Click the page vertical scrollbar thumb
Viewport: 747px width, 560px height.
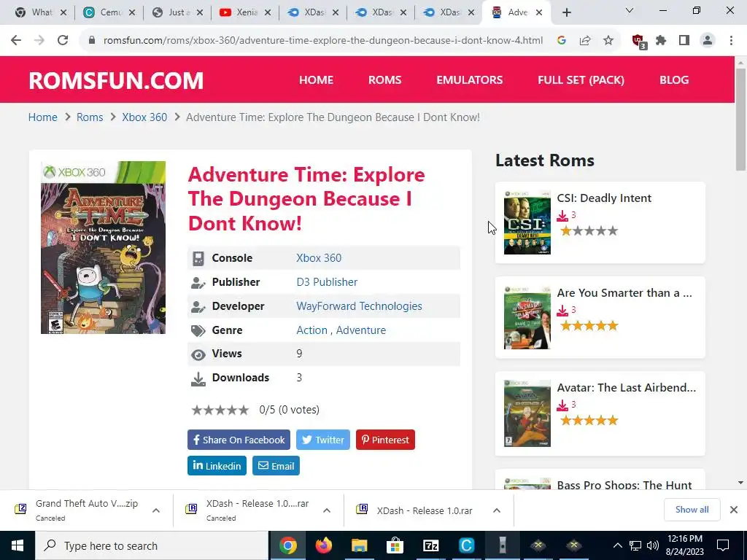coord(740,119)
